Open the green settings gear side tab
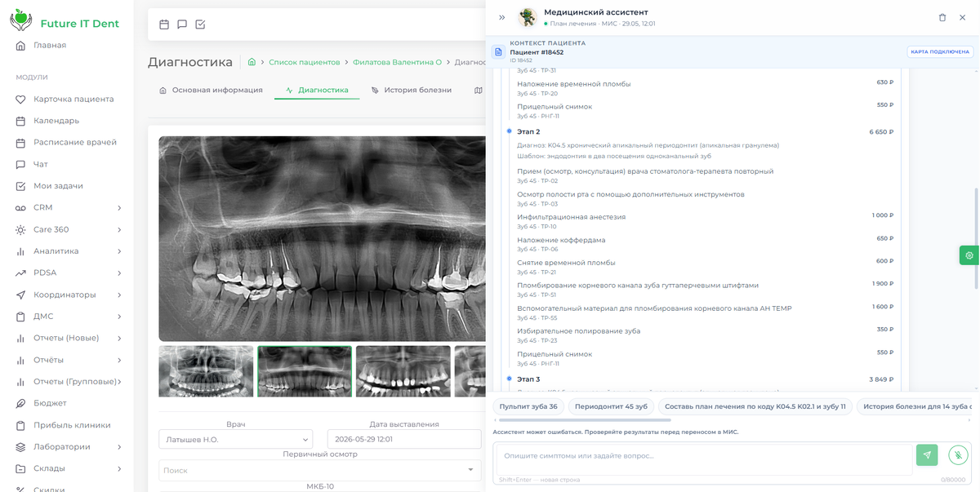 pyautogui.click(x=969, y=255)
